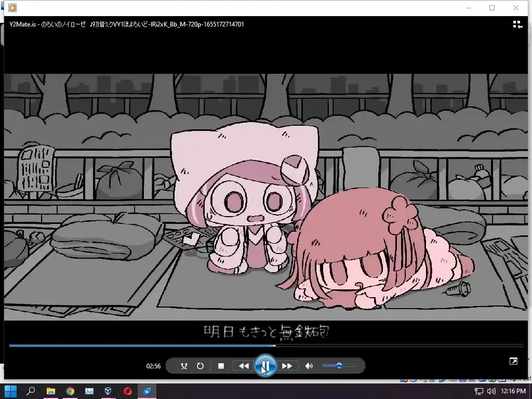Stop the video
The width and height of the screenshot is (532, 399).
[221, 366]
